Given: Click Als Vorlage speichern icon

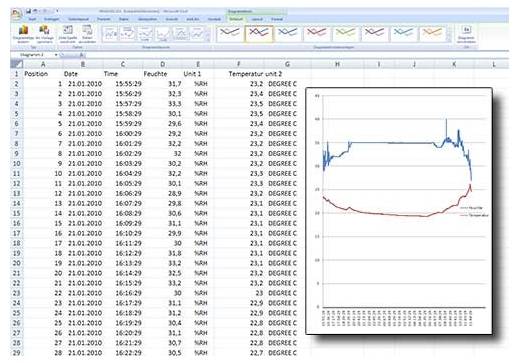Looking at the screenshot, I should pos(44,34).
